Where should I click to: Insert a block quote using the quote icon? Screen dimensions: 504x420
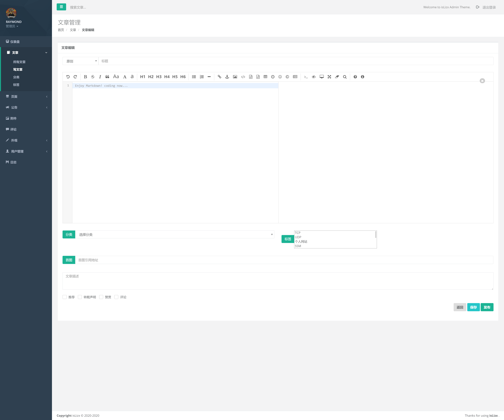pyautogui.click(x=107, y=77)
